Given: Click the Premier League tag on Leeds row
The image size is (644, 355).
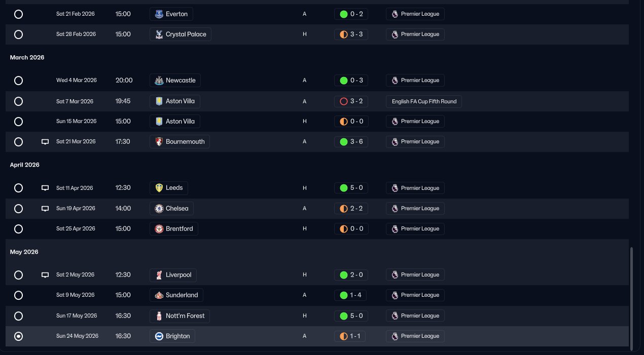Looking at the screenshot, I should tap(415, 188).
